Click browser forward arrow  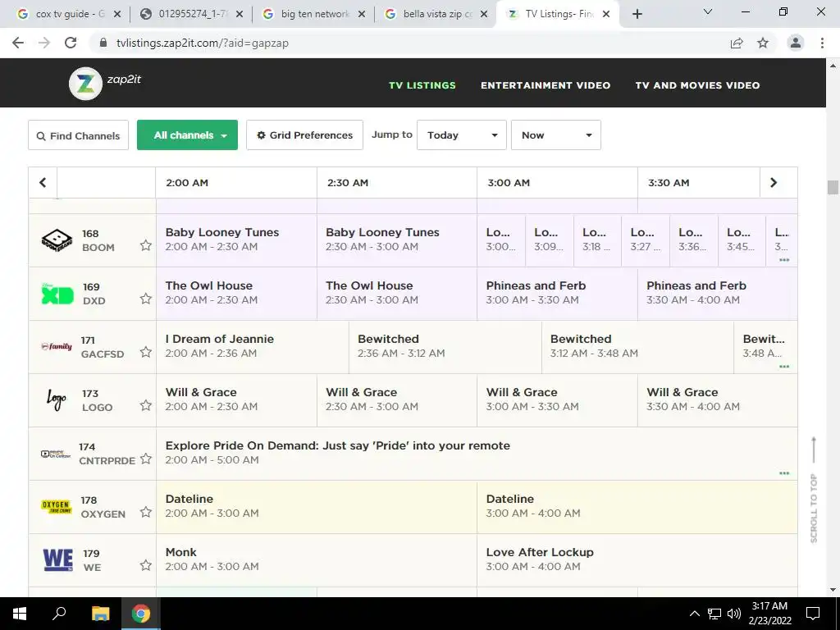(x=44, y=43)
